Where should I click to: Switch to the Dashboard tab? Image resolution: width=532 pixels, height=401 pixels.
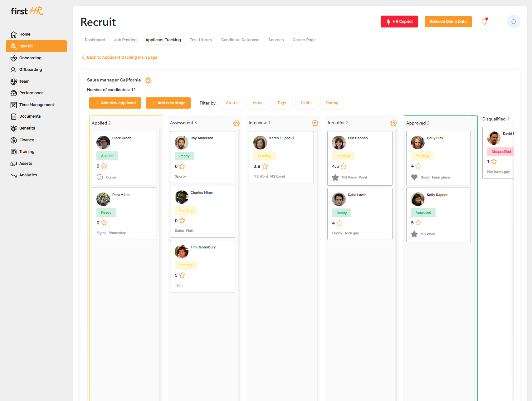(x=95, y=40)
